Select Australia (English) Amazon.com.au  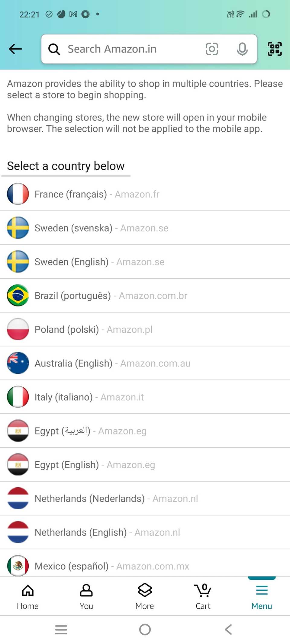(112, 363)
